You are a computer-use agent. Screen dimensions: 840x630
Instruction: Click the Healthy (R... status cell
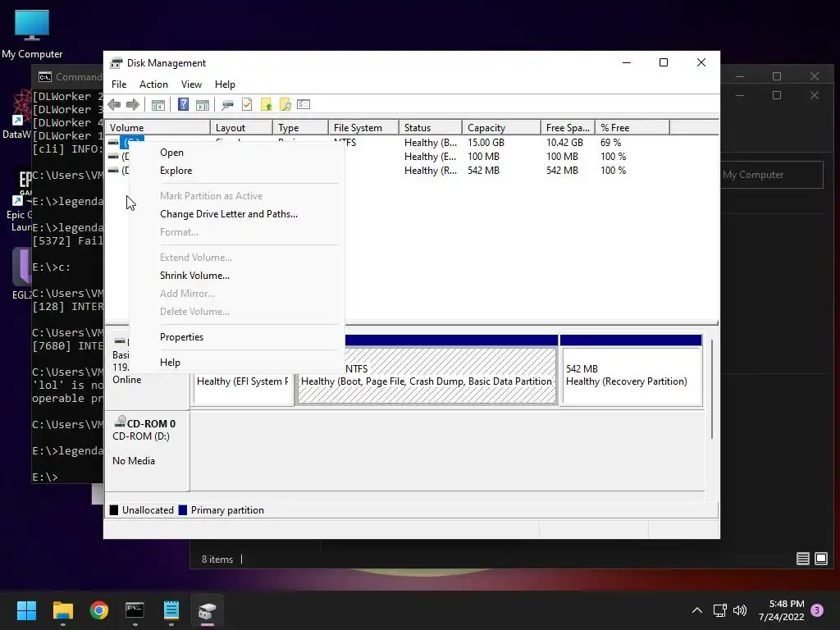[x=431, y=171]
